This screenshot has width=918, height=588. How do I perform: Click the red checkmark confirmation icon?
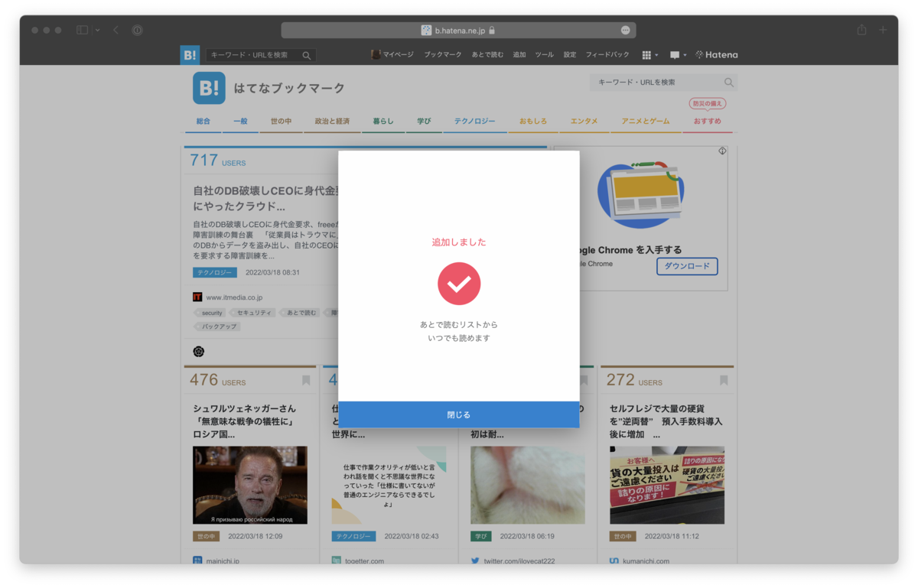459,284
